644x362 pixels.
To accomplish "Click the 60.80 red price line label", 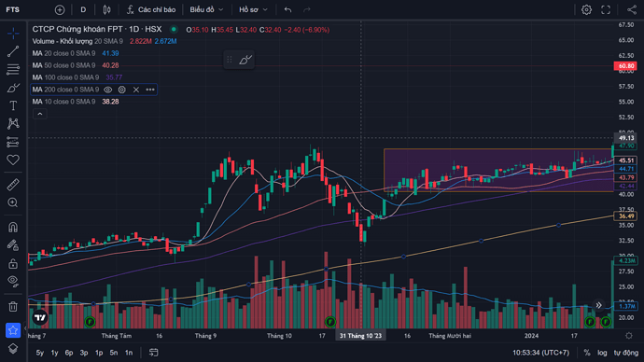I will click(625, 65).
